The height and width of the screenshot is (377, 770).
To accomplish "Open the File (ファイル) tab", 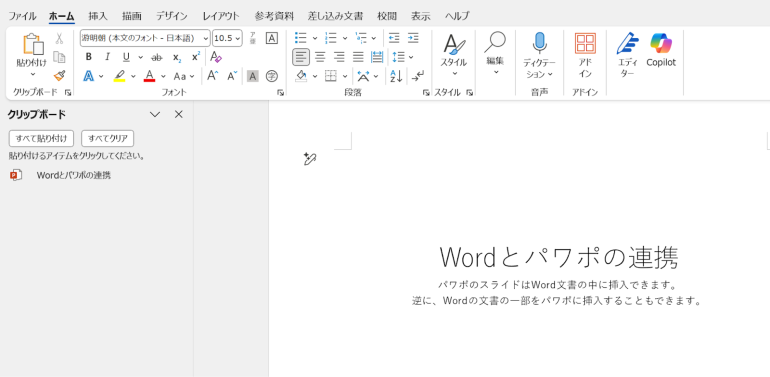I will tap(22, 16).
